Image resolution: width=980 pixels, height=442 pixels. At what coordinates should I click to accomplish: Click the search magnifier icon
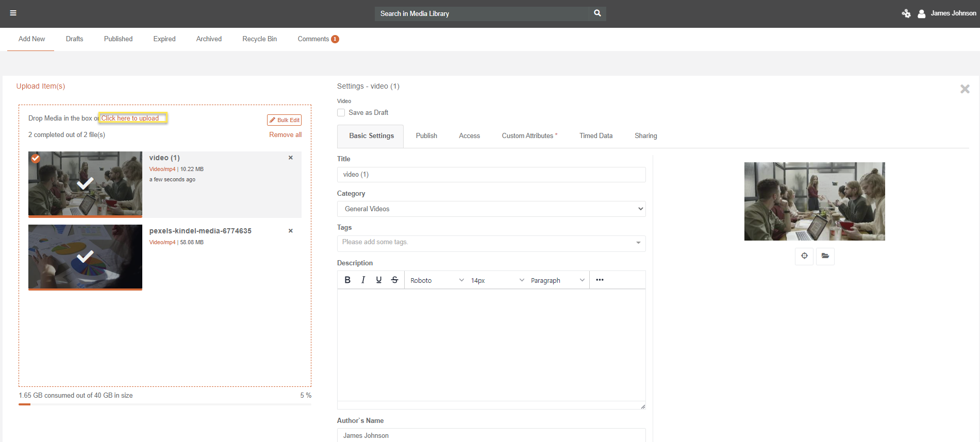tap(597, 13)
